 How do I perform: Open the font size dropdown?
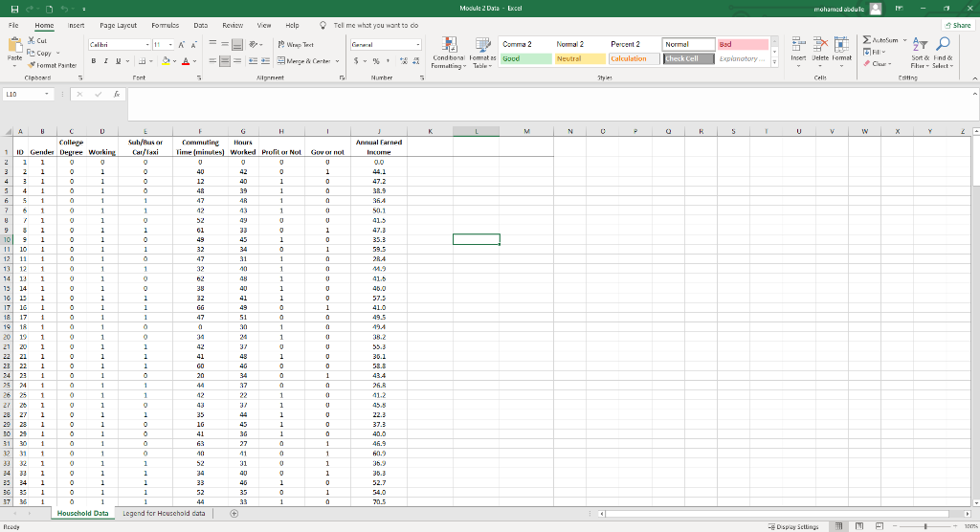tap(171, 45)
